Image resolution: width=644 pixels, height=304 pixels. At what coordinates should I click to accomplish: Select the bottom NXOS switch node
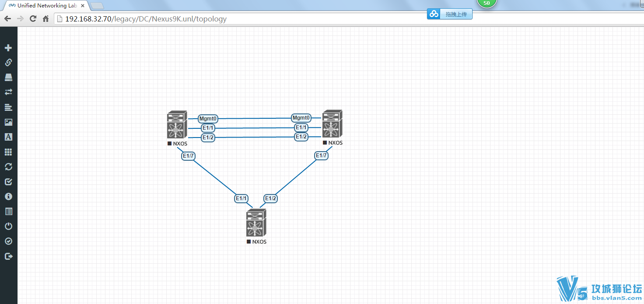256,223
